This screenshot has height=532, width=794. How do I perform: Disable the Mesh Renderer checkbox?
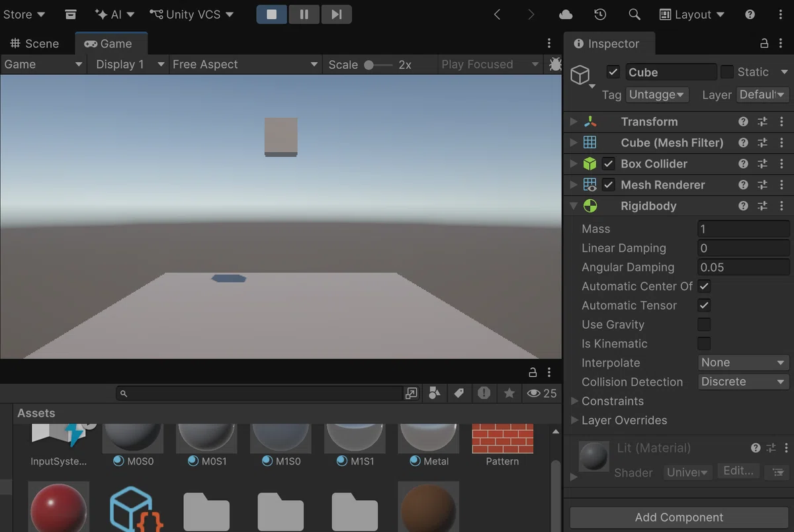[x=609, y=185]
